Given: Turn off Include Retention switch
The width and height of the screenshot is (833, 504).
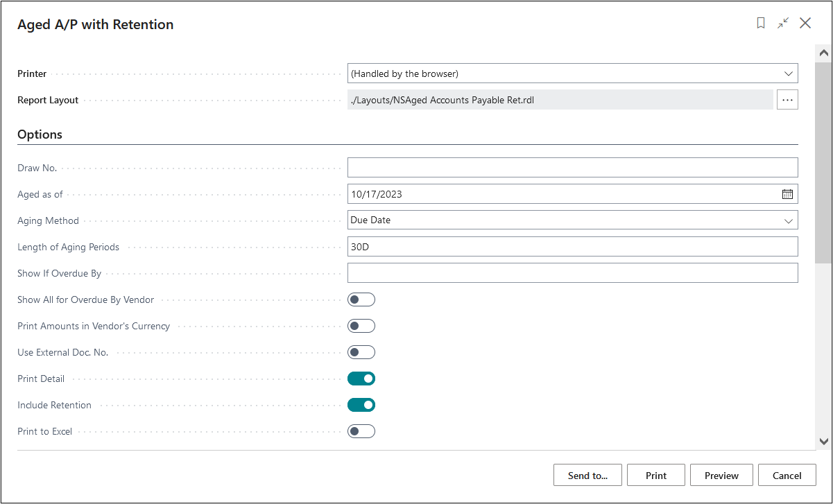Looking at the screenshot, I should (361, 405).
